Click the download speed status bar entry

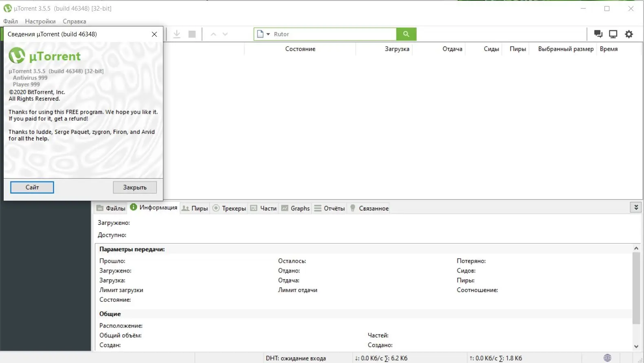(381, 358)
